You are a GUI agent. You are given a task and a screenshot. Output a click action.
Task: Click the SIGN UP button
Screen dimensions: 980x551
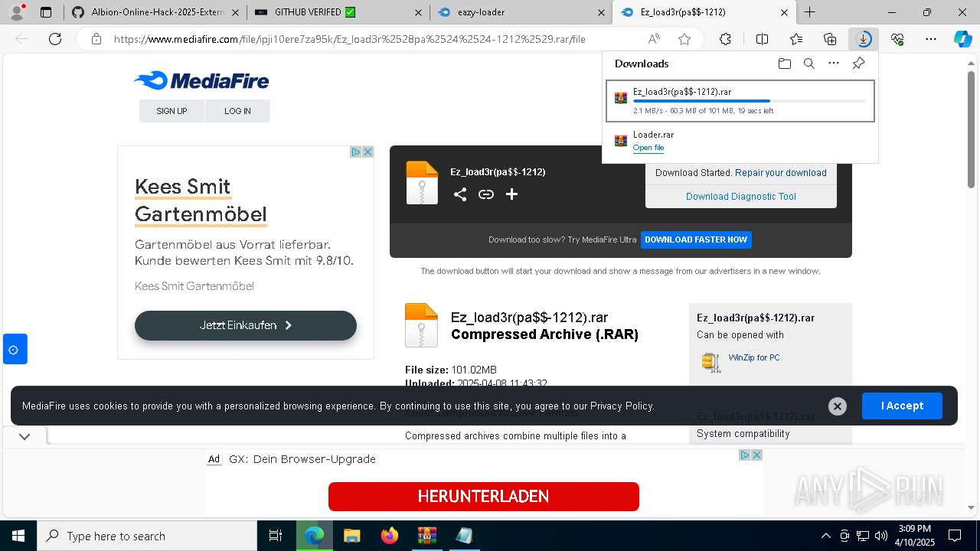click(171, 111)
